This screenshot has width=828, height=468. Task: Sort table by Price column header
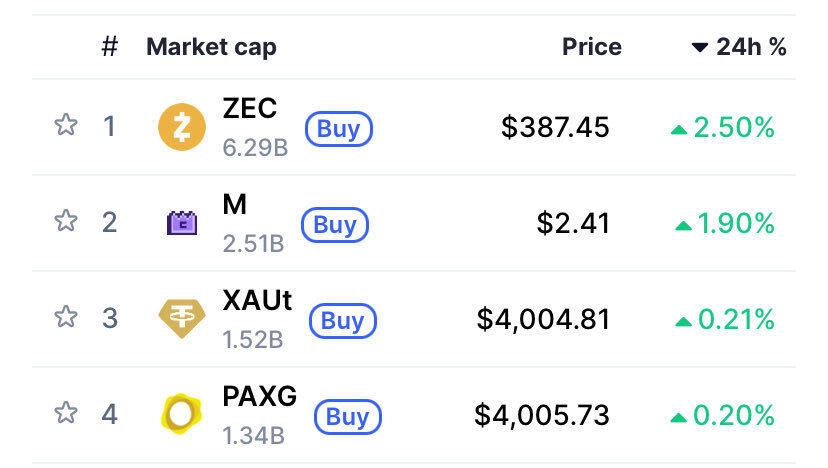591,47
